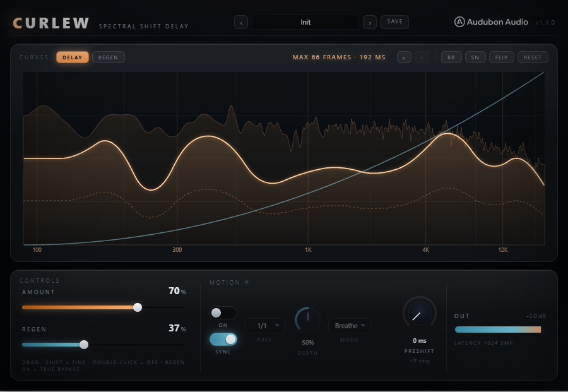This screenshot has width=568, height=392.
Task: Click the LATENCY 1024 SMP text
Action: tap(483, 343)
